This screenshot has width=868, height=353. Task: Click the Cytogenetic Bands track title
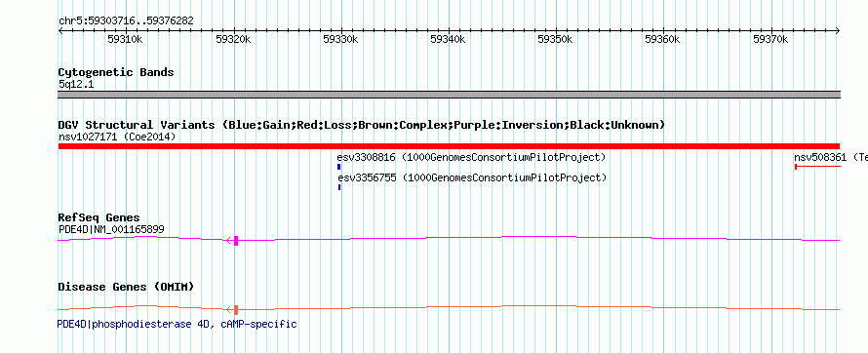[116, 72]
